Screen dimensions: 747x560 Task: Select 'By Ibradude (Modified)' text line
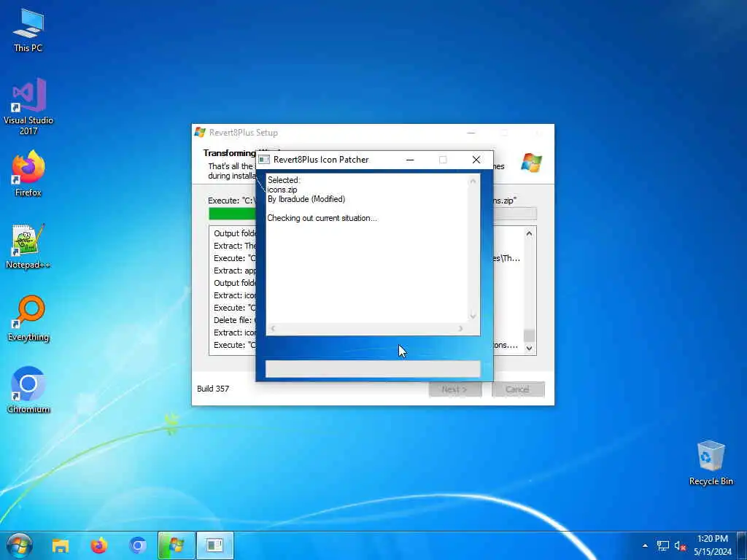click(x=306, y=199)
